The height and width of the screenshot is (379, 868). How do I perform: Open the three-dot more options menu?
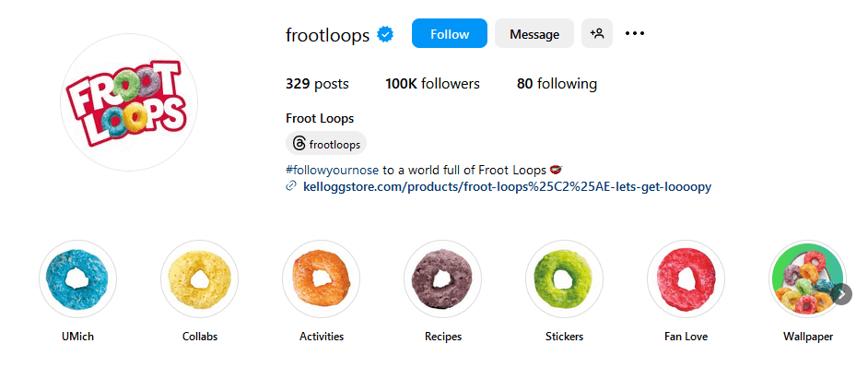tap(635, 34)
